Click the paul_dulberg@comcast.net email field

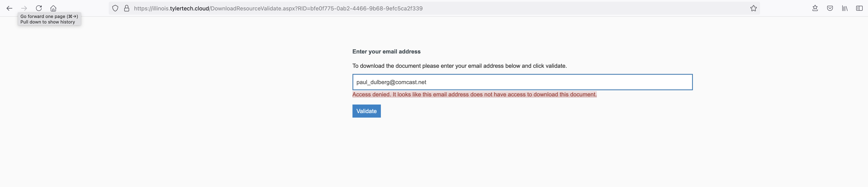(x=522, y=82)
